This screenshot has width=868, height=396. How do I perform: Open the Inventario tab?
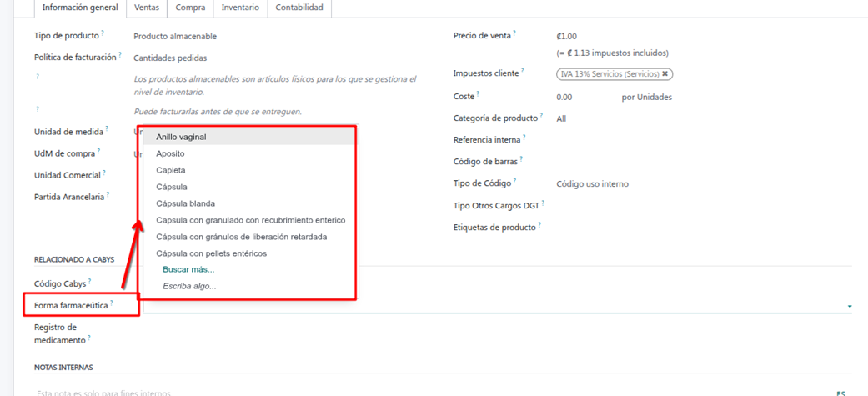[x=239, y=8]
